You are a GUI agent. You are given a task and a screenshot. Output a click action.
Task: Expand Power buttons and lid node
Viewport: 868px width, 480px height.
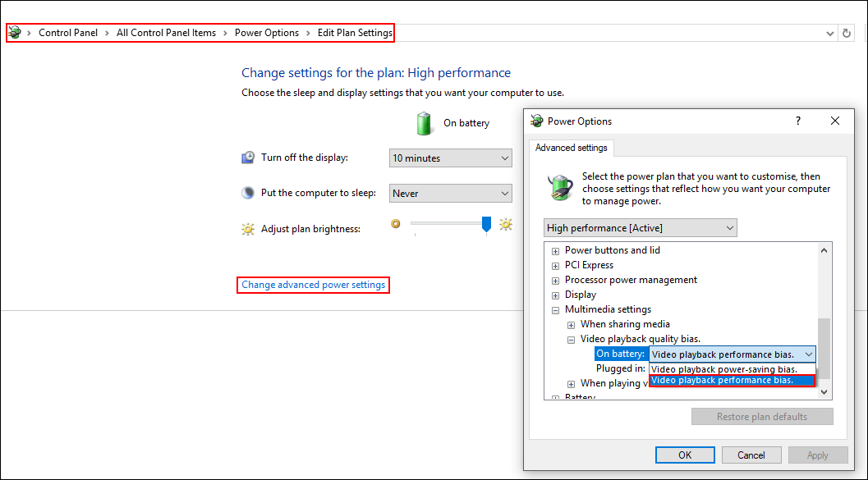(x=555, y=251)
